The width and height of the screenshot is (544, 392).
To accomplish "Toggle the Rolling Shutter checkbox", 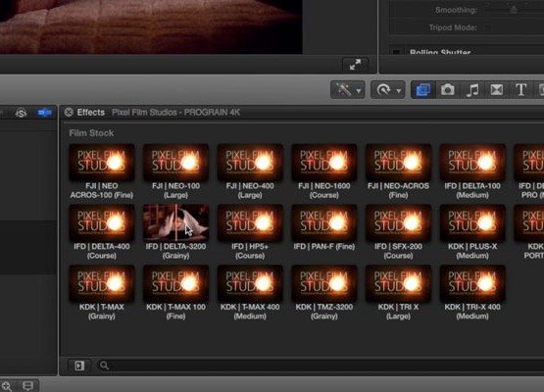I will (396, 53).
